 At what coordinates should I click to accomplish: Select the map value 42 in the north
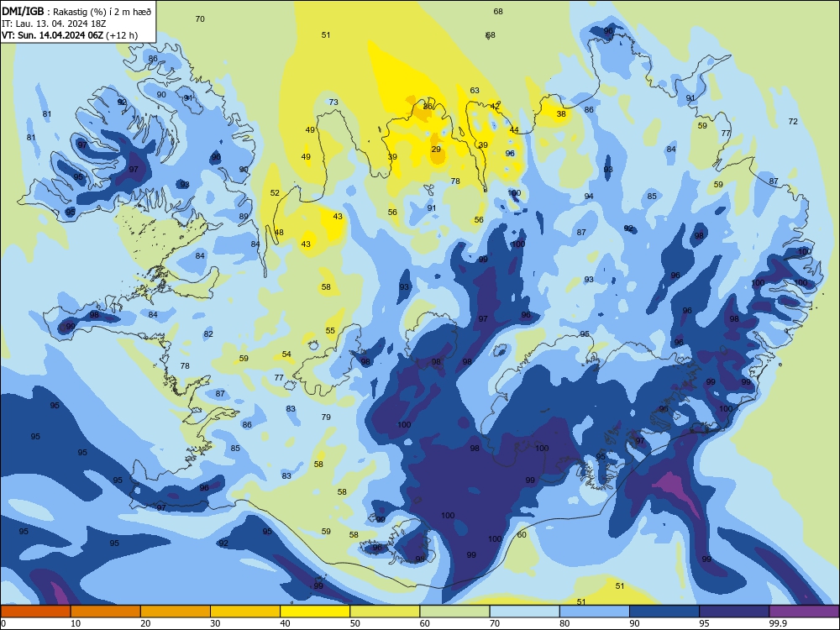pyautogui.click(x=495, y=106)
